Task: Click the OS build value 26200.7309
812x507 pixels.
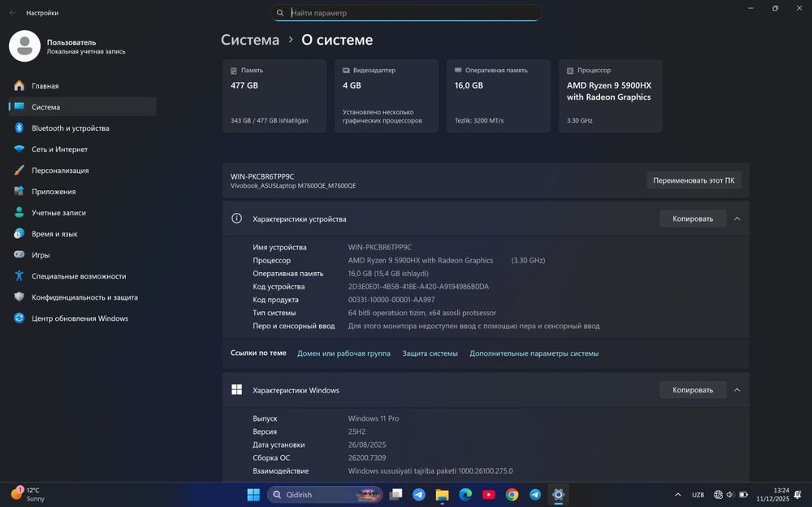Action: click(367, 457)
